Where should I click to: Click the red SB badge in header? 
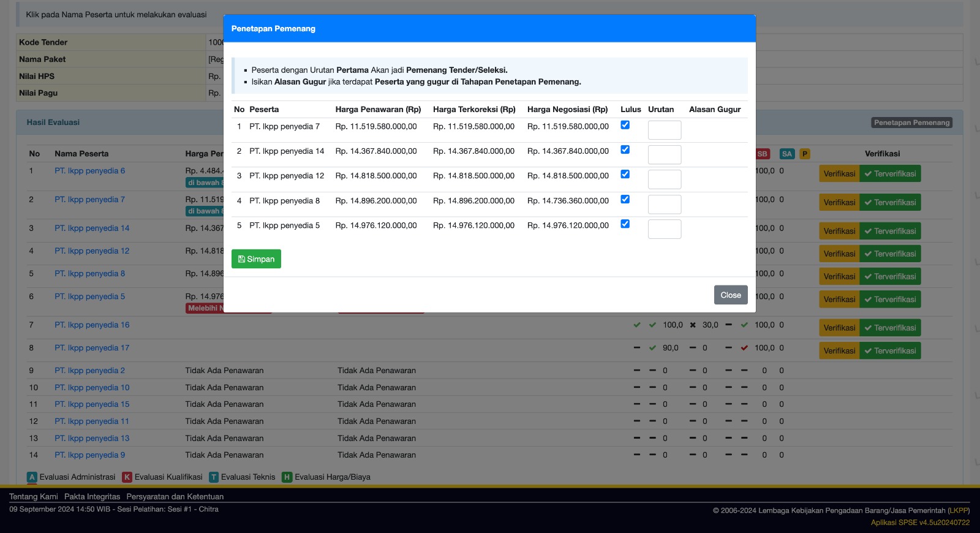click(762, 154)
